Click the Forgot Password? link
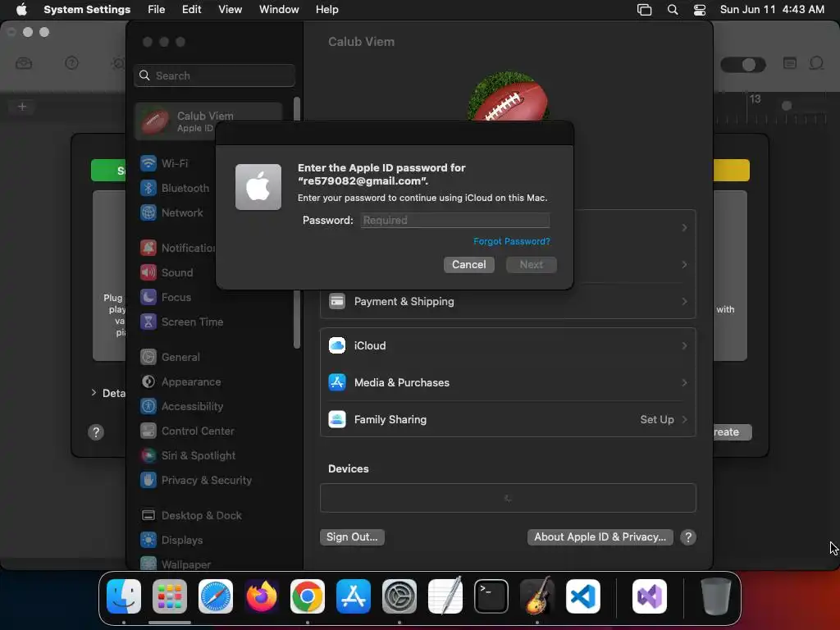 tap(512, 242)
